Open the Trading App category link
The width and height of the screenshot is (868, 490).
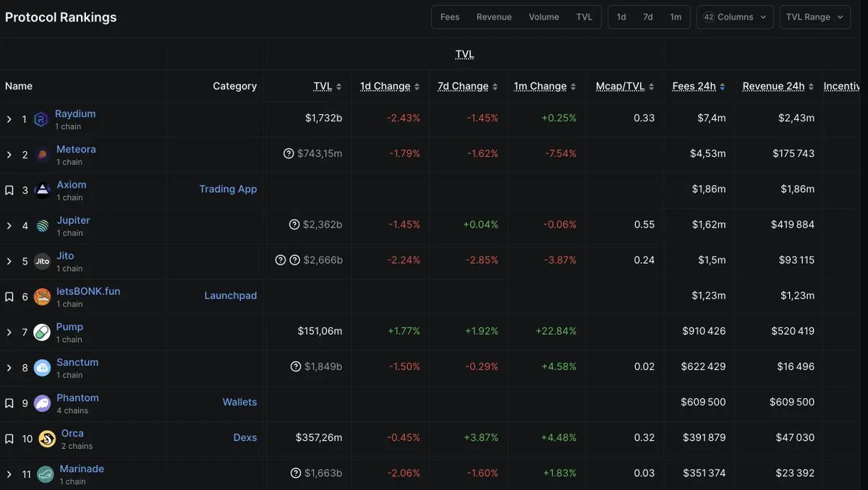228,189
